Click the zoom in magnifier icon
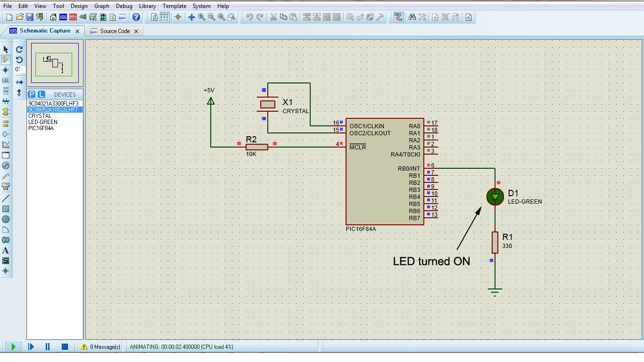 [x=201, y=17]
